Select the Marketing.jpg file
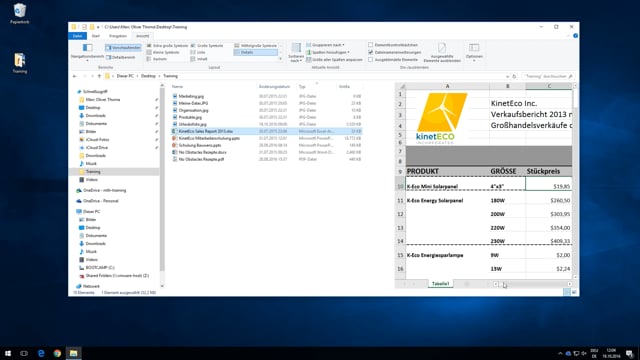640x360 pixels. (x=191, y=96)
